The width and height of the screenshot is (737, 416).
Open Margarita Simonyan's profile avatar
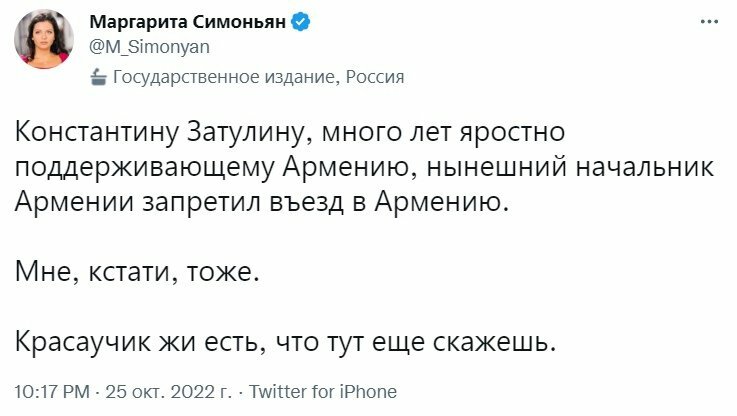43,40
